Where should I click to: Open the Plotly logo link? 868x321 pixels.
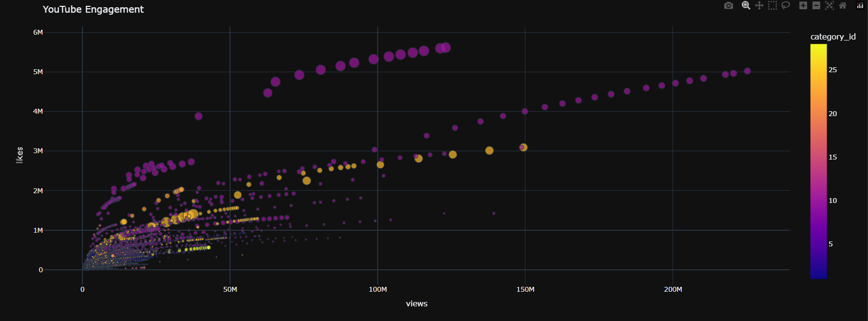tap(860, 5)
